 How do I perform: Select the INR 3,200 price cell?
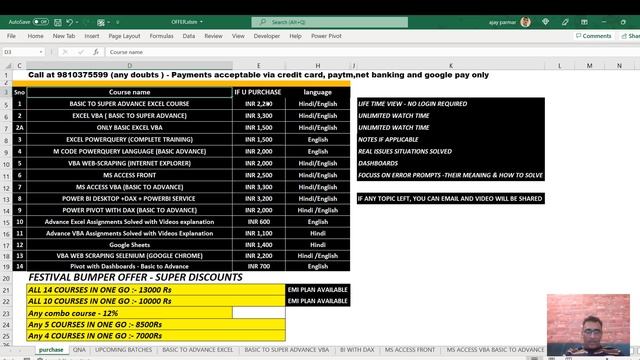(x=259, y=198)
